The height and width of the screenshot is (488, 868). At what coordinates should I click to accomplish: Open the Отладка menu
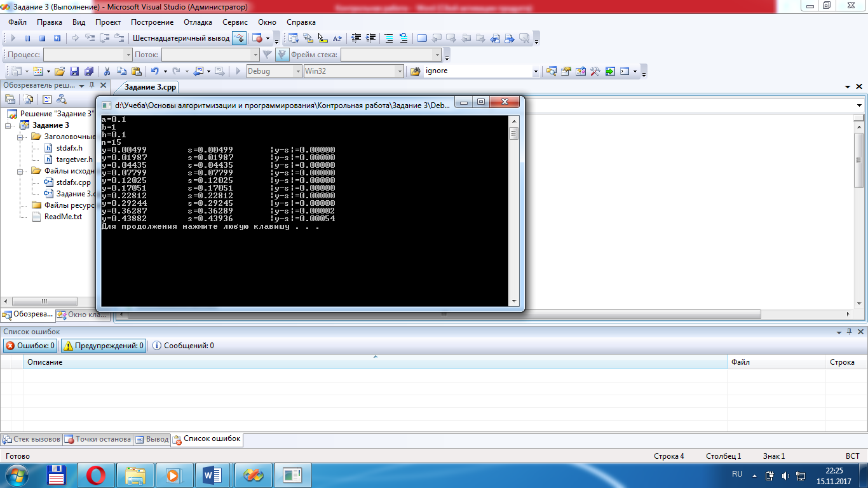pos(198,22)
